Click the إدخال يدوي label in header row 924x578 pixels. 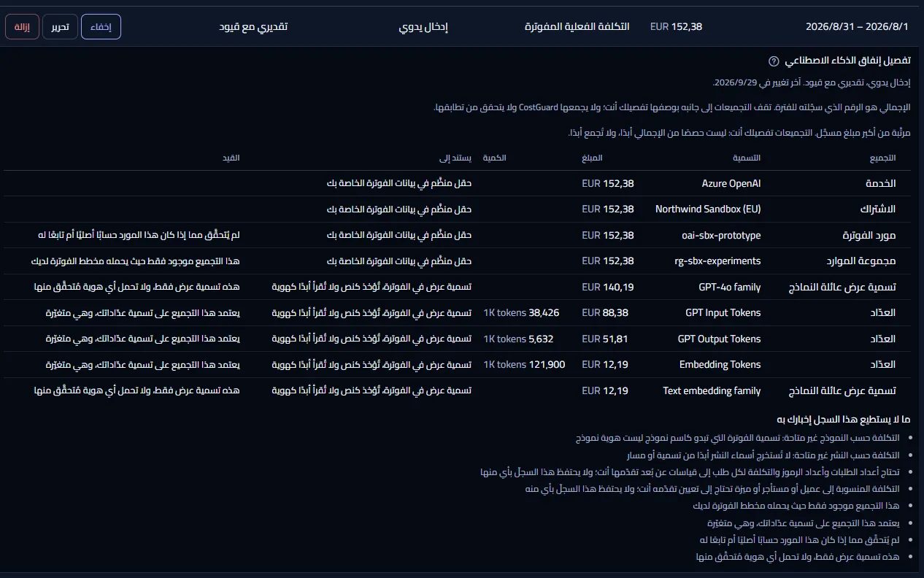(x=423, y=26)
